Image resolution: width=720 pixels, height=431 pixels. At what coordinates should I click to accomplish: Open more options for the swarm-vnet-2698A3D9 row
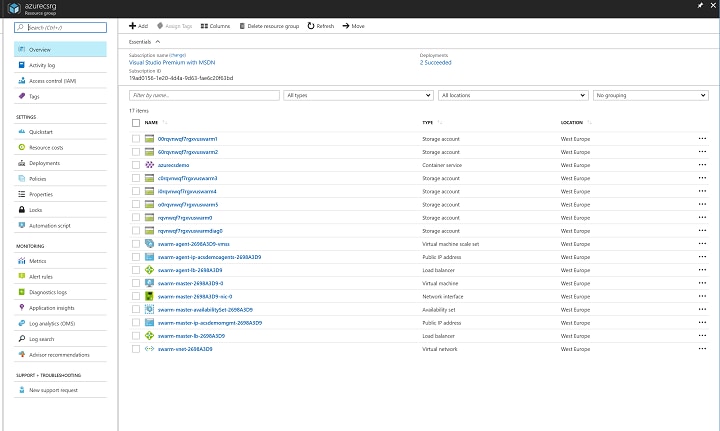click(x=702, y=349)
